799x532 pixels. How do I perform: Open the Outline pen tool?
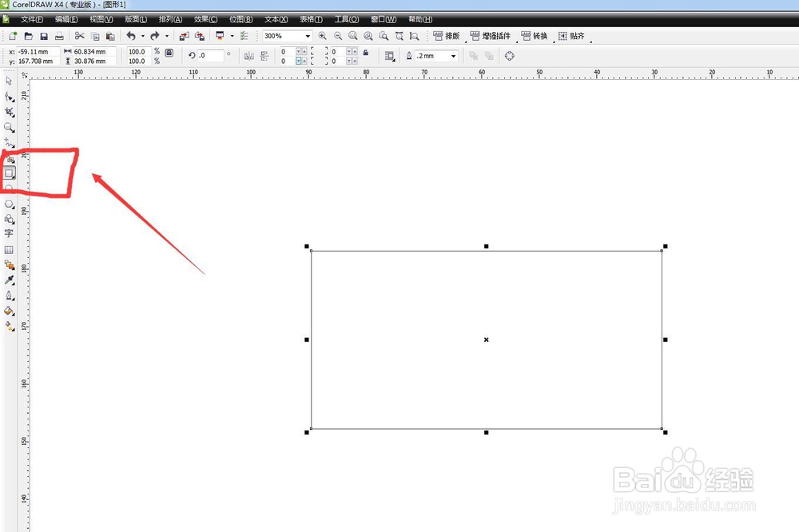coord(9,296)
